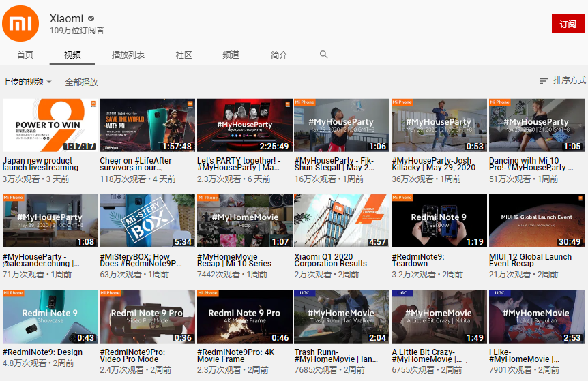Open the Fik-Shun Stegall 1:06 thumbnail
Screen dimensions: 588x381
[x=342, y=125]
